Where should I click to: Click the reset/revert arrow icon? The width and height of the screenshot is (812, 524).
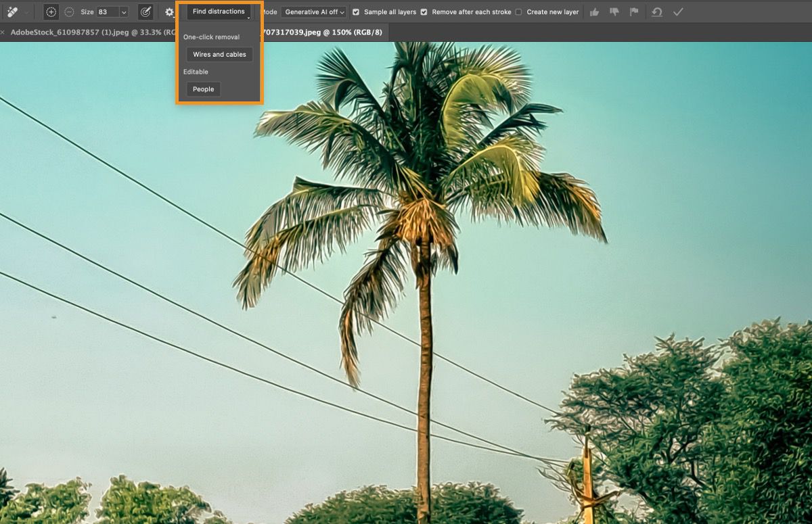tap(656, 11)
